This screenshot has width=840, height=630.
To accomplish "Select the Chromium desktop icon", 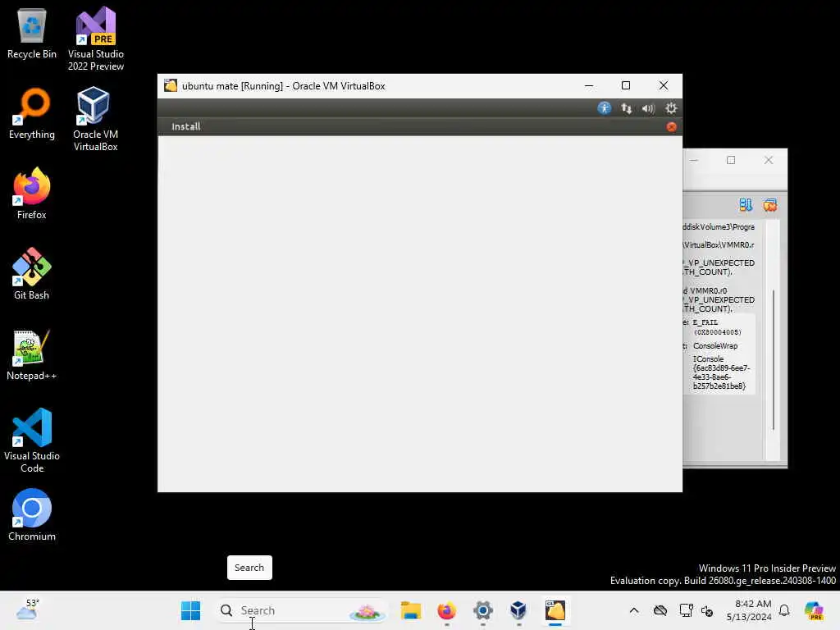I will (32, 515).
